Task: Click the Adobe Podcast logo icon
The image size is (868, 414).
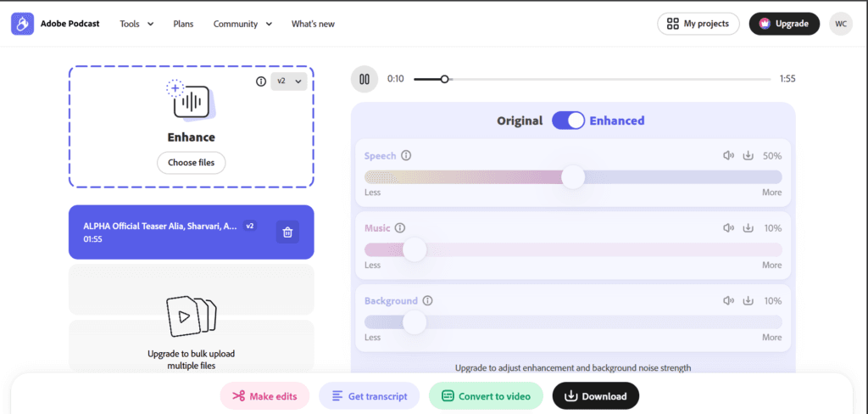Action: point(22,24)
